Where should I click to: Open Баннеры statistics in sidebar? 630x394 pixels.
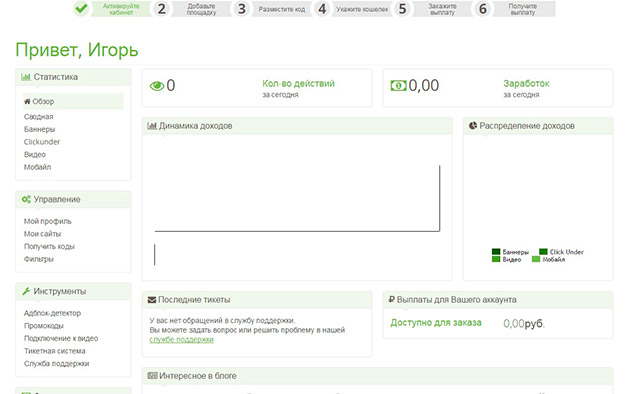coord(39,129)
